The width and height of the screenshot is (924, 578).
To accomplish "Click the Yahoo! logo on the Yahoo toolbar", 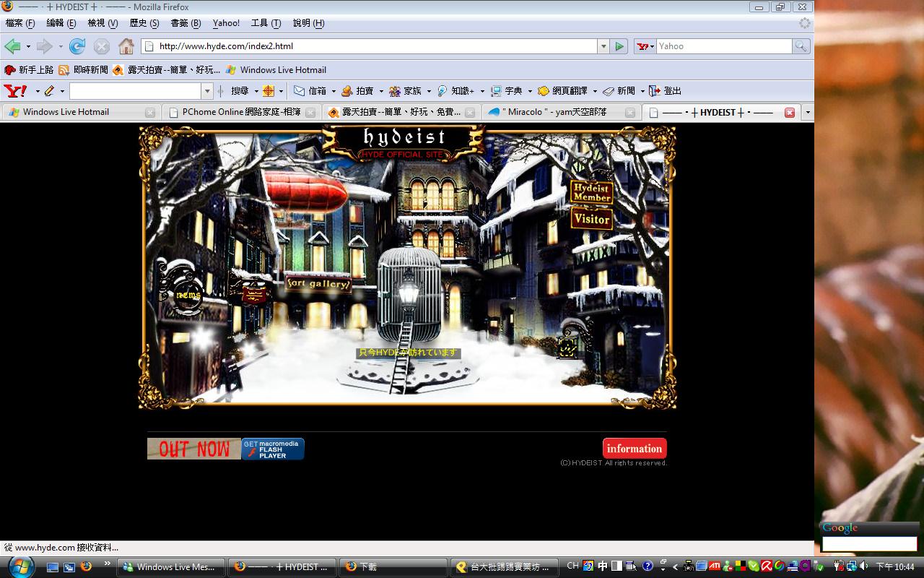I will tap(16, 91).
